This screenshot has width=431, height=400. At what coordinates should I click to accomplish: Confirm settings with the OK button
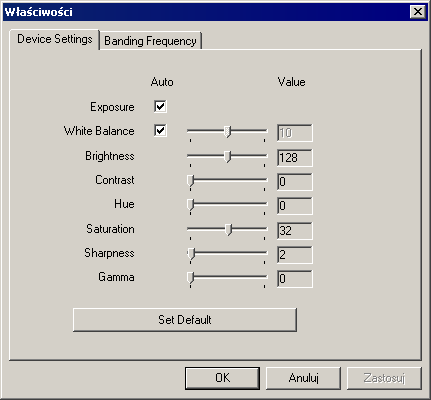coord(222,378)
